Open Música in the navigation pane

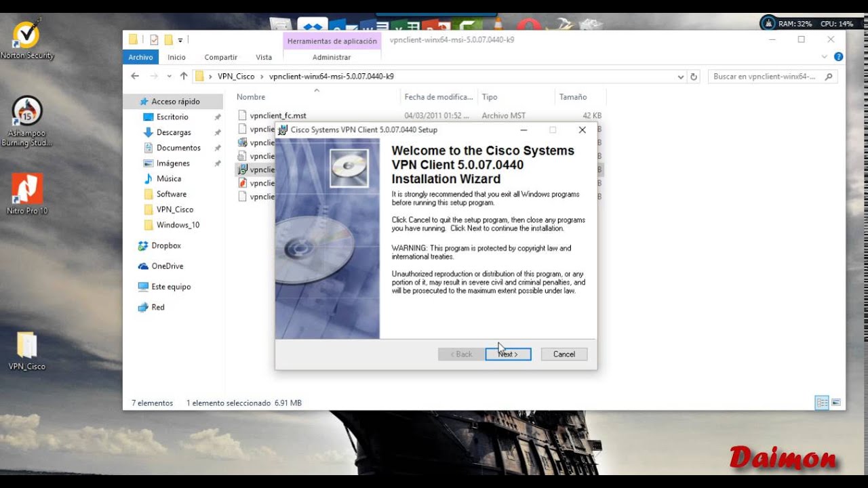169,179
